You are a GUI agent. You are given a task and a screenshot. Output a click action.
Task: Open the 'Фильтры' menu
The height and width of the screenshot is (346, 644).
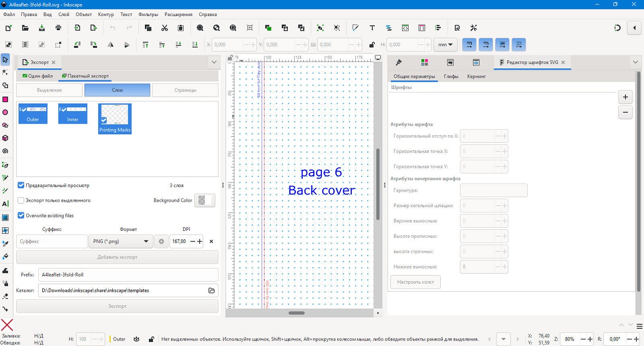[148, 15]
